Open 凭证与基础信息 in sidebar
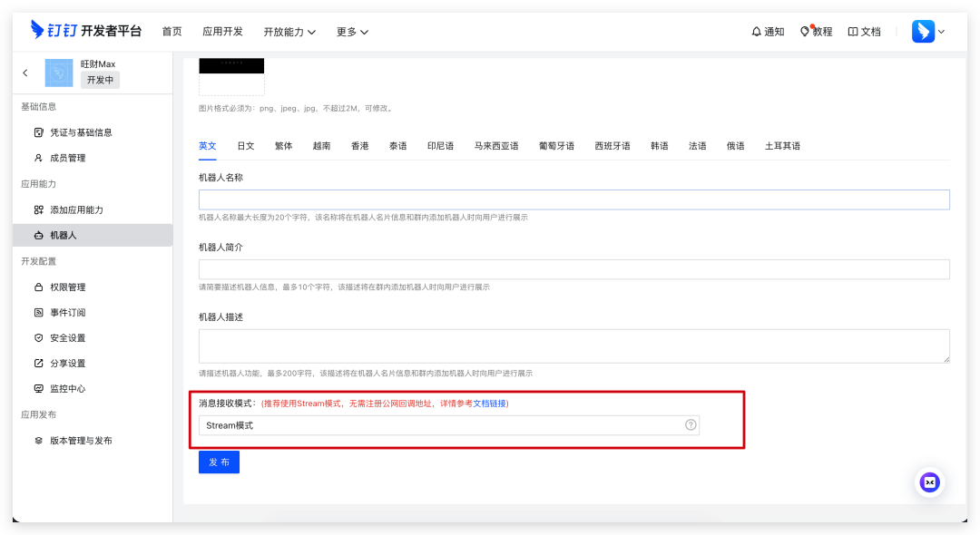Viewport: 980px width, 535px height. point(81,132)
